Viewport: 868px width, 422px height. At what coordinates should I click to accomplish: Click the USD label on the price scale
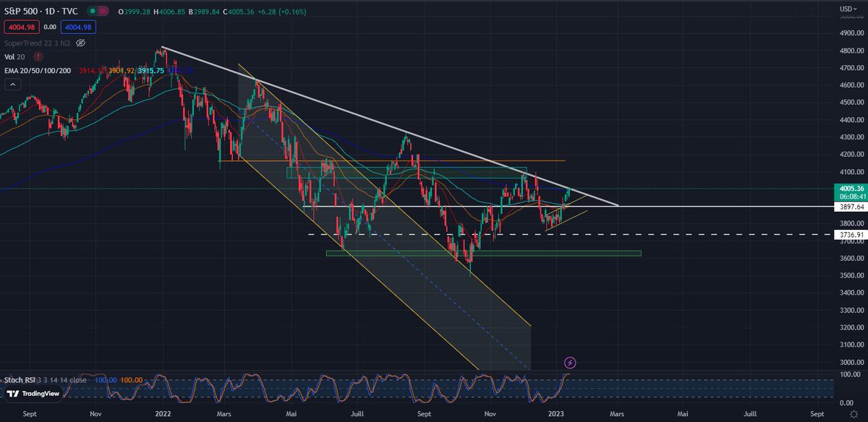tap(846, 8)
